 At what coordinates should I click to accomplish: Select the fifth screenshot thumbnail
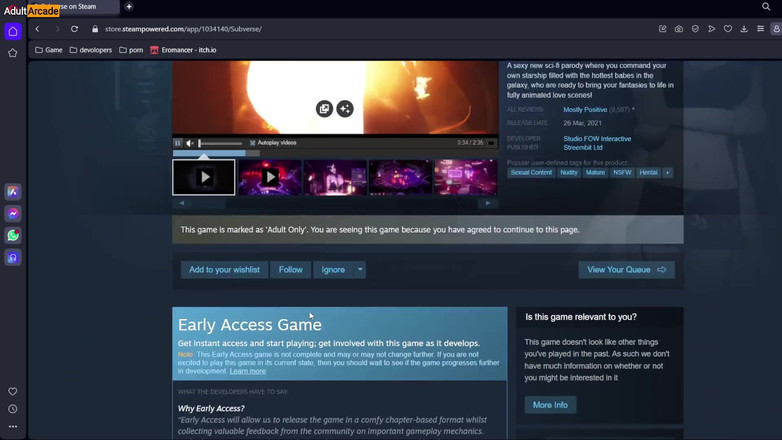click(464, 177)
